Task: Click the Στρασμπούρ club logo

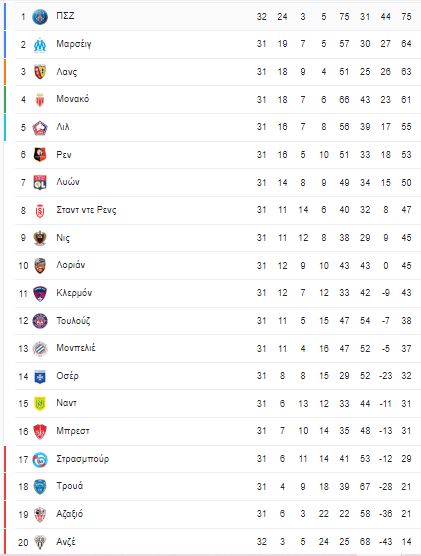Action: point(40,460)
